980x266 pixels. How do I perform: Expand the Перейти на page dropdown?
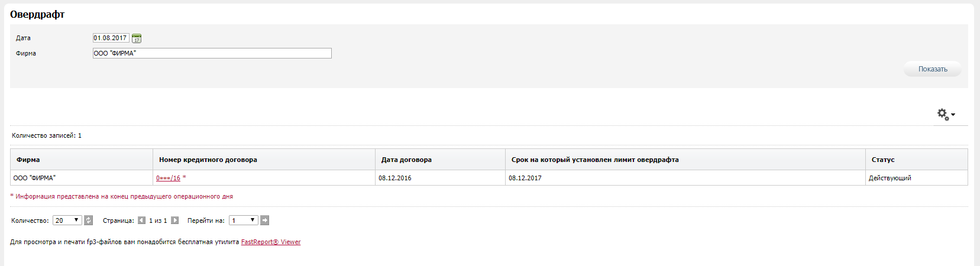coord(244,220)
